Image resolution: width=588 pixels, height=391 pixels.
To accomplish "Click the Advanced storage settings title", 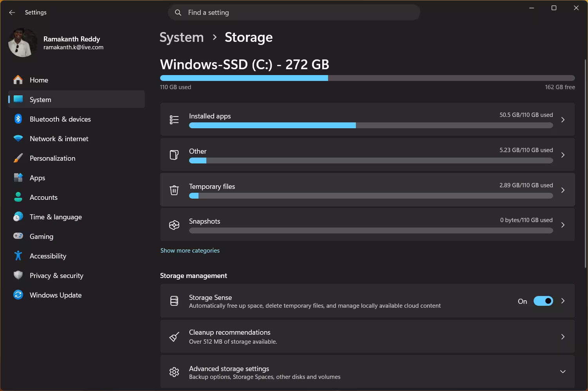I will point(229,369).
